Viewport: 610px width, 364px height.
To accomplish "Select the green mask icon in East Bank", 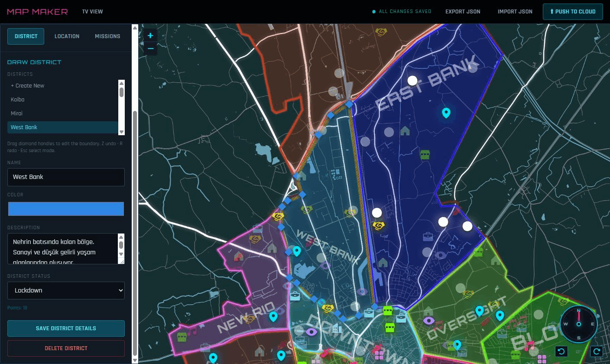I will tap(425, 154).
